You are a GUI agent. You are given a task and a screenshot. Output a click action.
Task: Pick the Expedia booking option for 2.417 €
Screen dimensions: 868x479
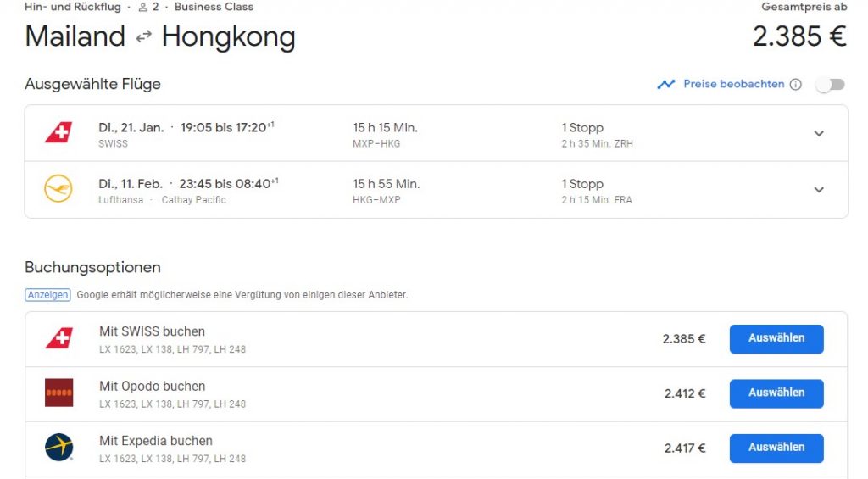(x=776, y=448)
